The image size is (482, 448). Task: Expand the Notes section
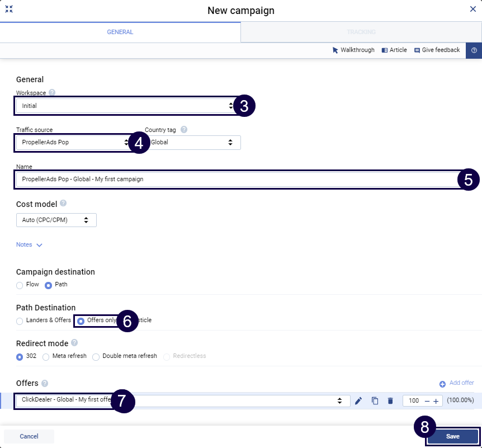click(29, 244)
